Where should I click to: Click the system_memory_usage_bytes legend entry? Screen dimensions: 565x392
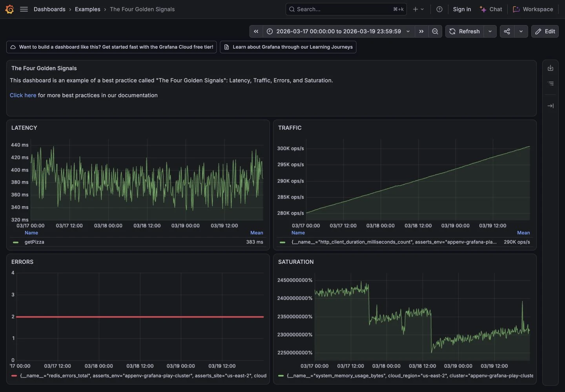coord(410,376)
